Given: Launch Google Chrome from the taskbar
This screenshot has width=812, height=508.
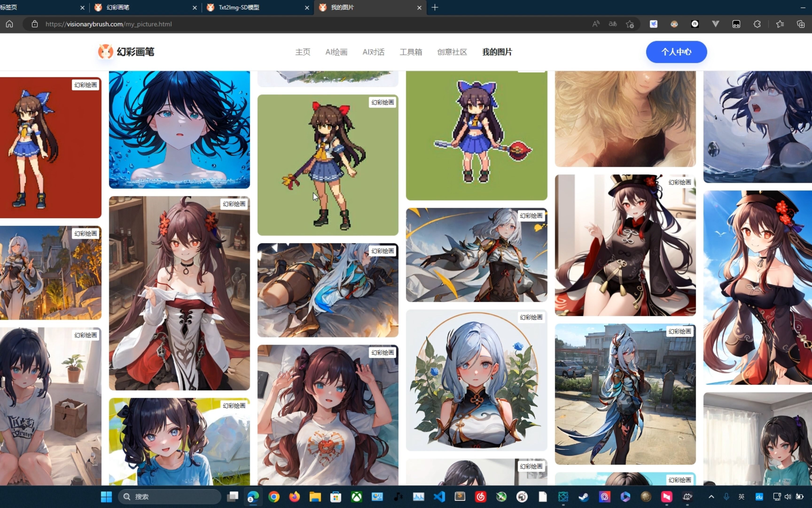Looking at the screenshot, I should (274, 496).
